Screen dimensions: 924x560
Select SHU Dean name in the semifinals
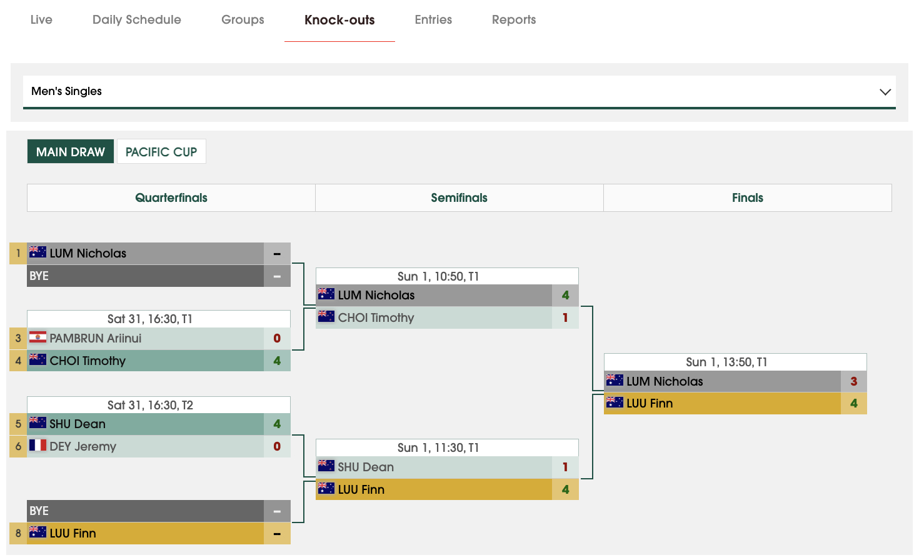click(x=366, y=467)
